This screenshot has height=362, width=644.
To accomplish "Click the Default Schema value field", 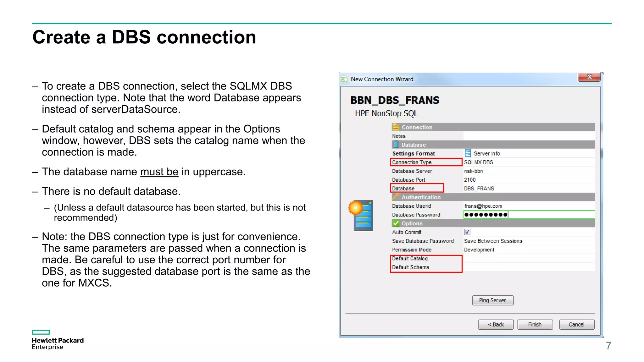I will 529,267.
